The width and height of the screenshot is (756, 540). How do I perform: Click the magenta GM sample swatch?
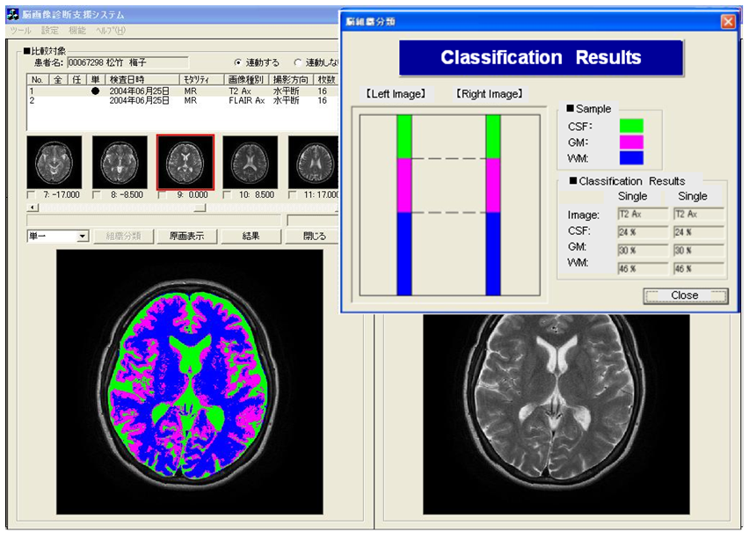pos(631,142)
